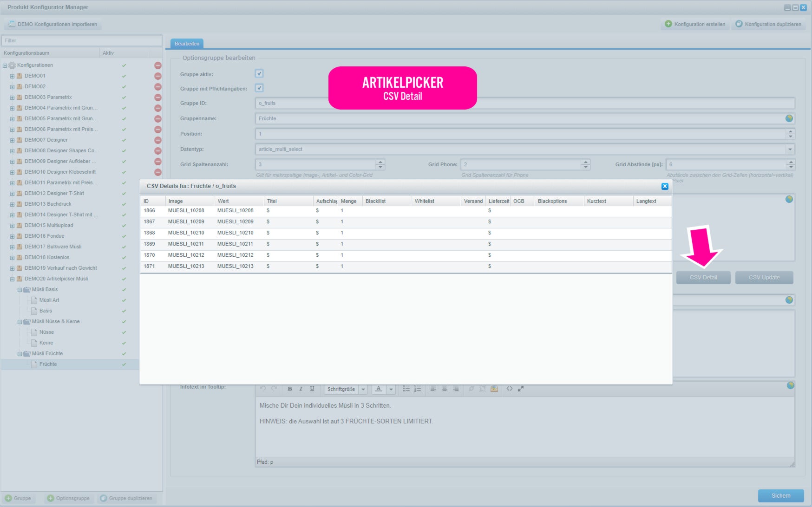812x507 pixels.
Task: Open media/image insert icon in editor
Action: 494,389
